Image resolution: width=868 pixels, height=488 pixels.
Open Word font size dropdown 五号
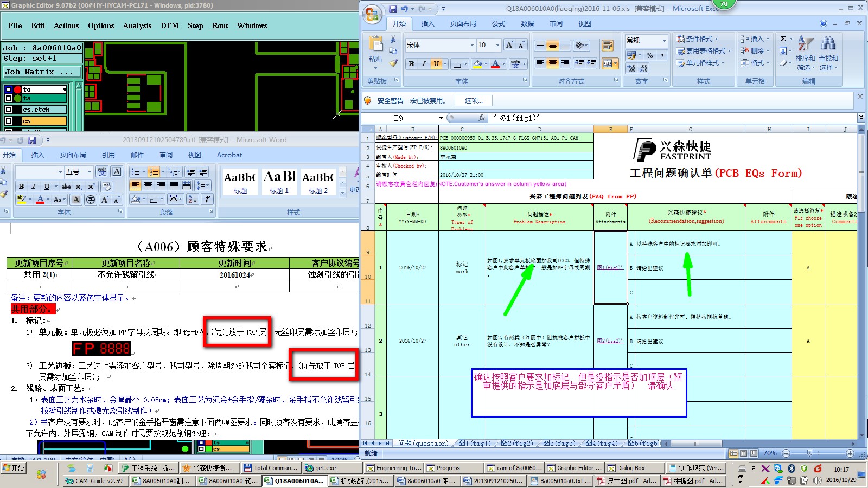(90, 172)
